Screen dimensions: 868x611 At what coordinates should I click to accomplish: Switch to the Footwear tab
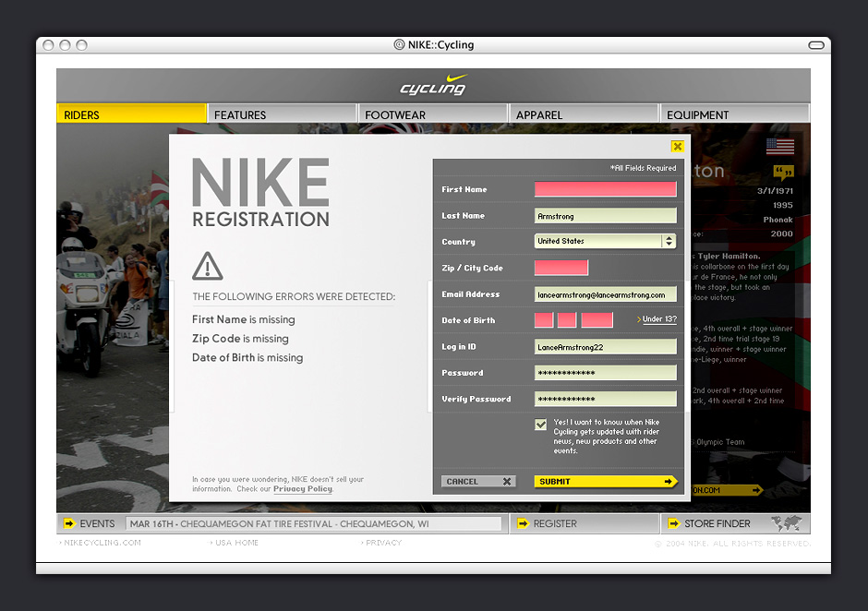pos(432,114)
